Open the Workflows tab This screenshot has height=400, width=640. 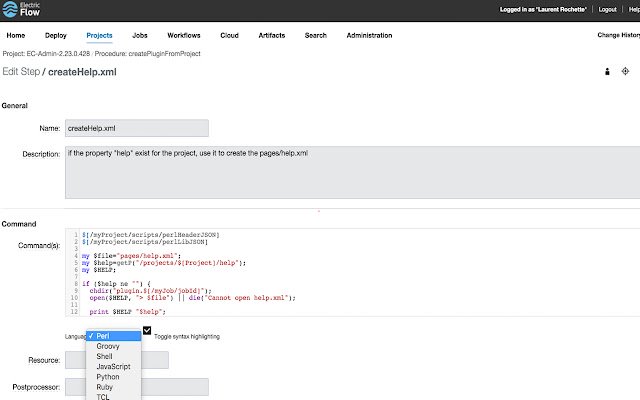[184, 36]
